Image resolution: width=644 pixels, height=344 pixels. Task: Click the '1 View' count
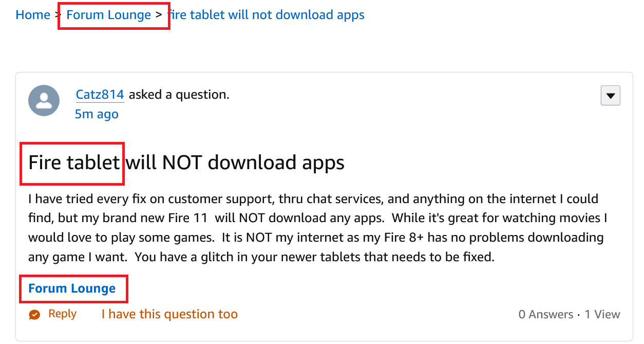point(602,315)
